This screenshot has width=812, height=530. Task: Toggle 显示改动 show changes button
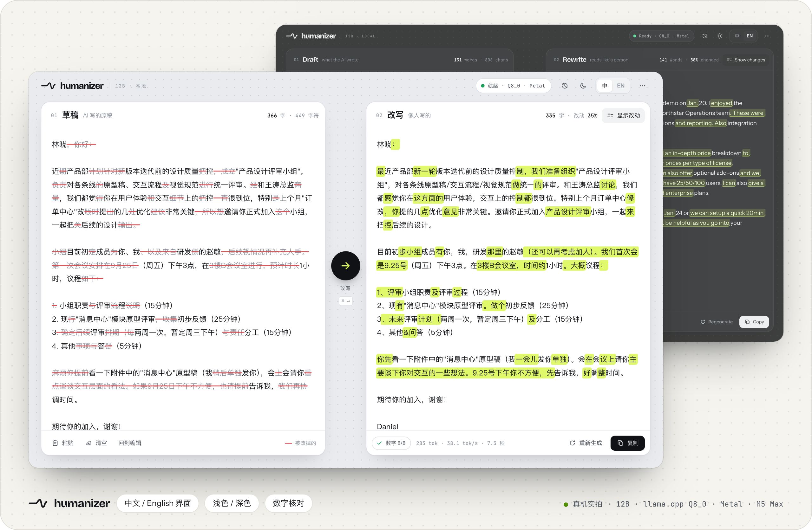click(x=623, y=116)
